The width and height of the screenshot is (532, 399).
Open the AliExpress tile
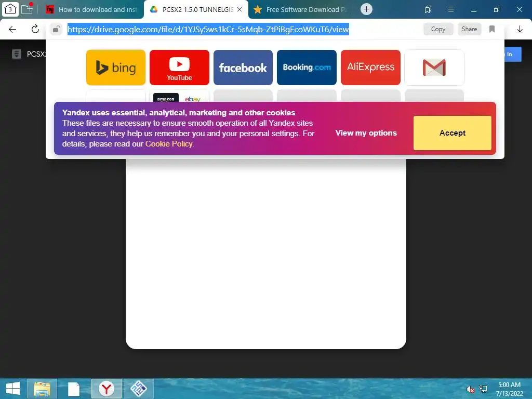click(370, 68)
